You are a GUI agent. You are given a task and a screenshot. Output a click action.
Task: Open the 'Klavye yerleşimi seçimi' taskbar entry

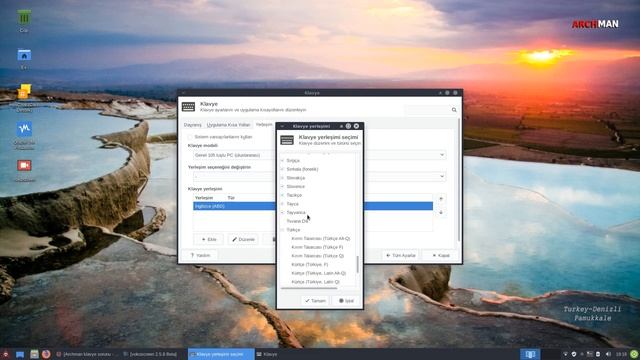(x=221, y=354)
